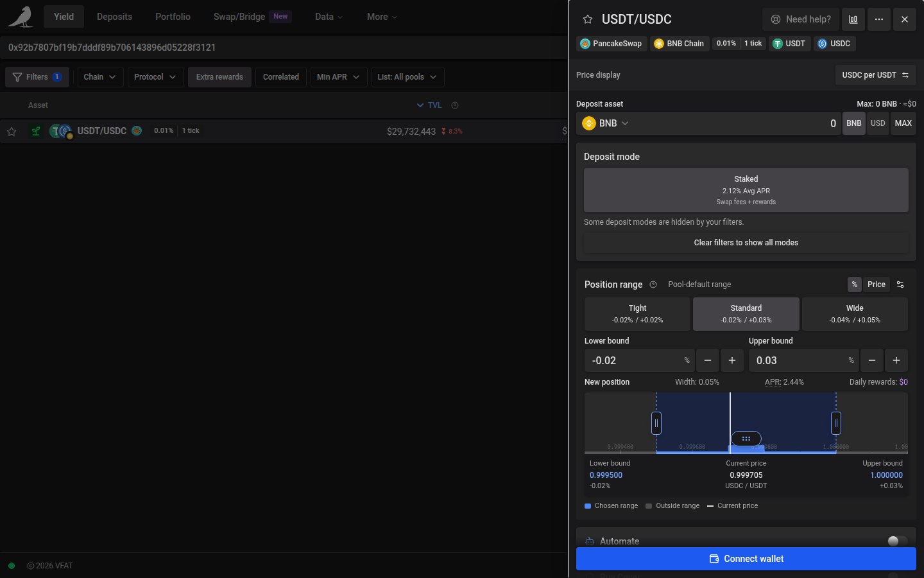
Task: Increase the lower bound with plus
Action: 732,361
